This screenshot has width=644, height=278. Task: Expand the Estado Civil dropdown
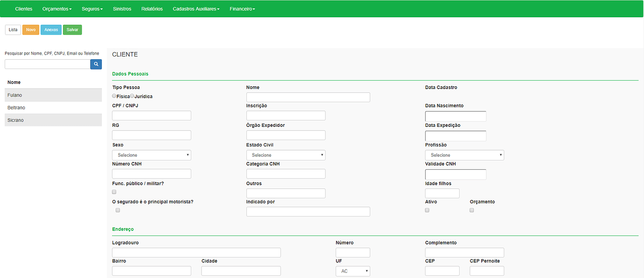pos(286,155)
